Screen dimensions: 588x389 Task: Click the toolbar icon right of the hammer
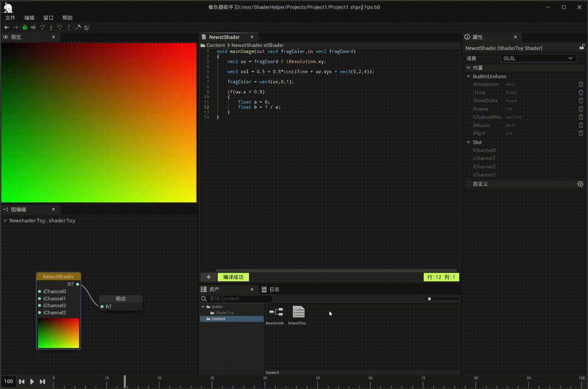[x=87, y=28]
